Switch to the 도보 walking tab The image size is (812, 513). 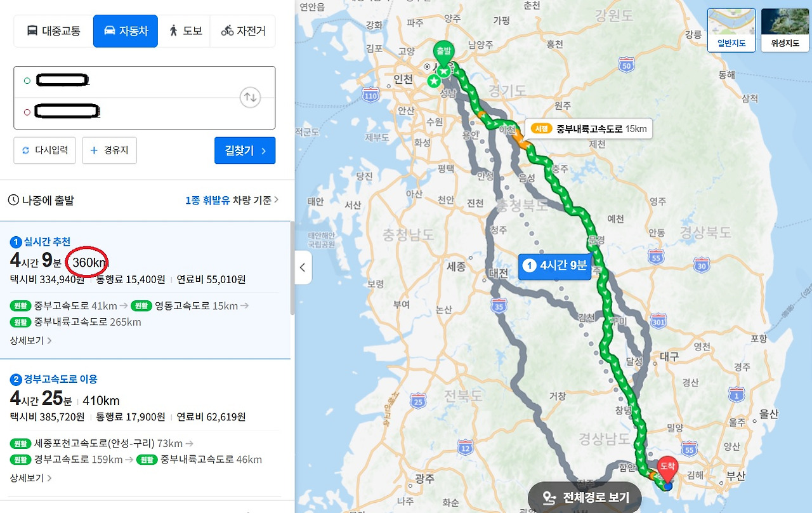click(185, 30)
